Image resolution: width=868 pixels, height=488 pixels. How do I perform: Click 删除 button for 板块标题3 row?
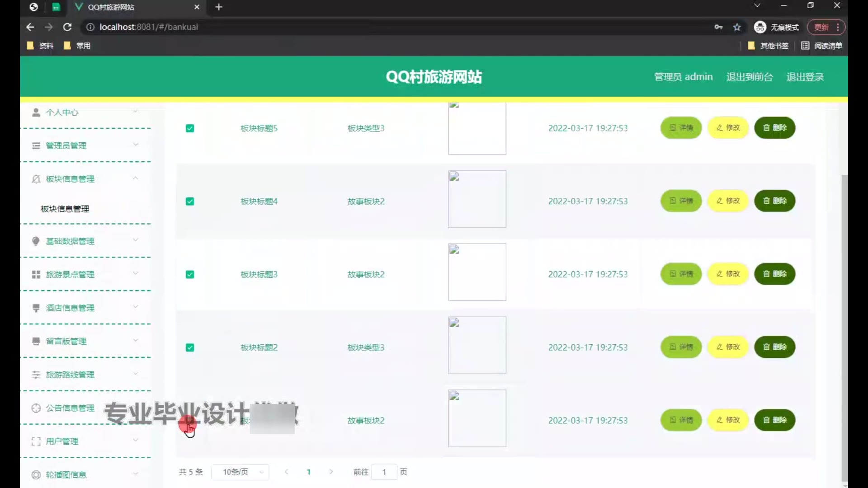point(774,274)
